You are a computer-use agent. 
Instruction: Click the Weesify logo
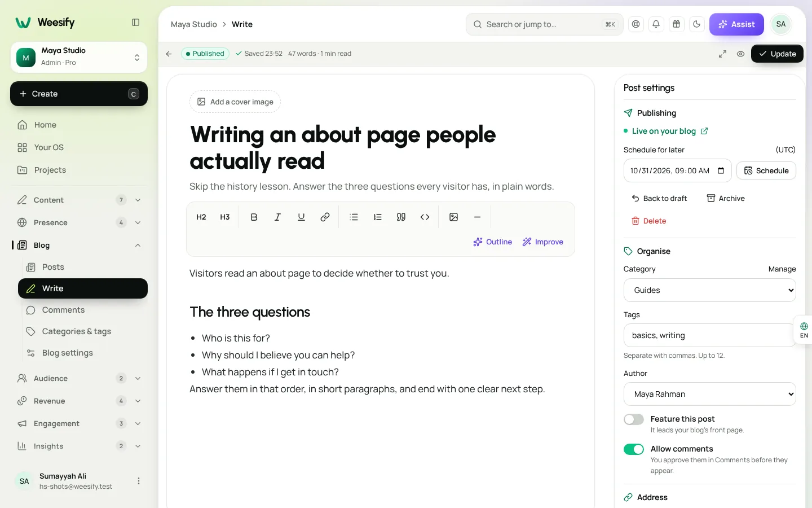click(45, 23)
